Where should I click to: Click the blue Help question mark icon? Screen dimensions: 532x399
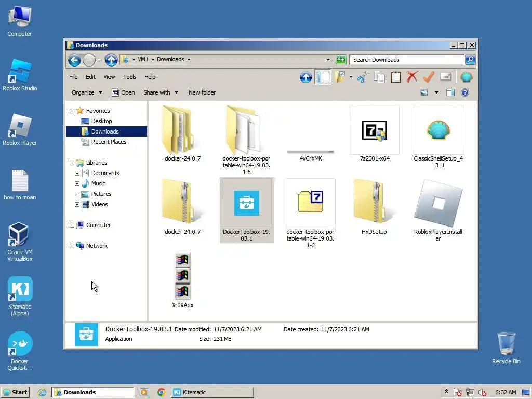point(465,92)
